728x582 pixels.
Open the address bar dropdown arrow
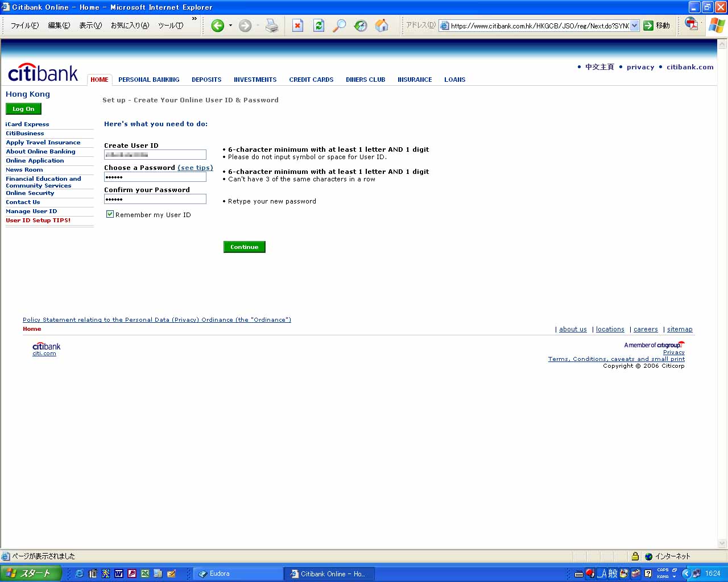pyautogui.click(x=635, y=26)
